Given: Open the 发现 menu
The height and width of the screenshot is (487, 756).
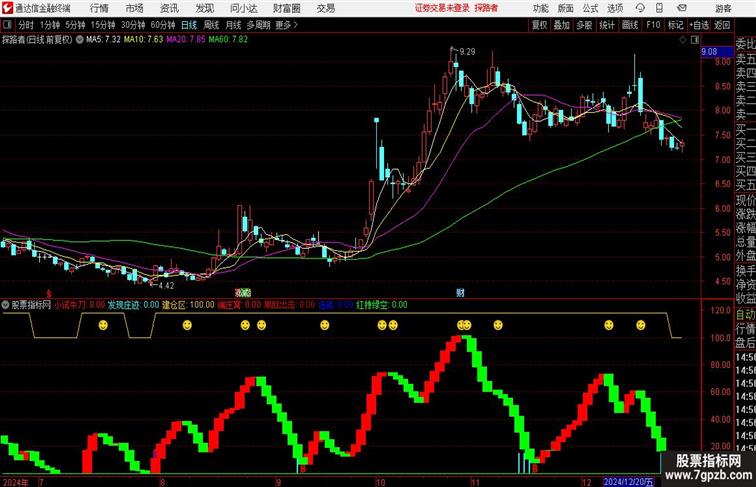Looking at the screenshot, I should (x=204, y=8).
